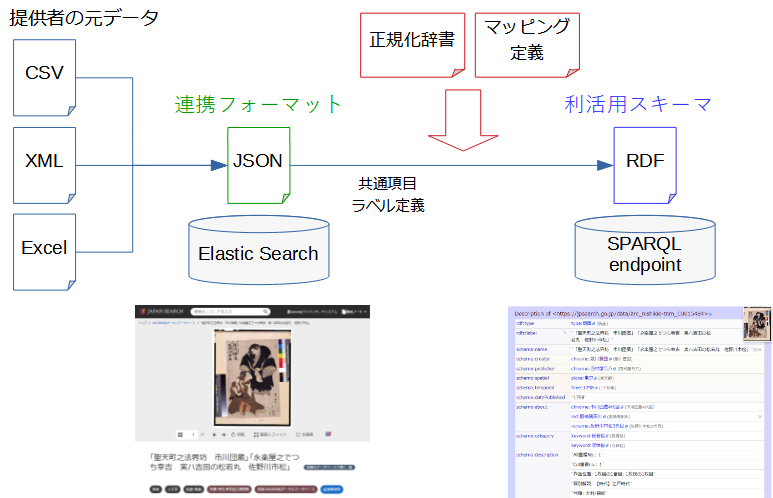Image resolution: width=773 pixels, height=498 pixels.
Task: Click the second dark tag below the title
Action: click(x=173, y=489)
